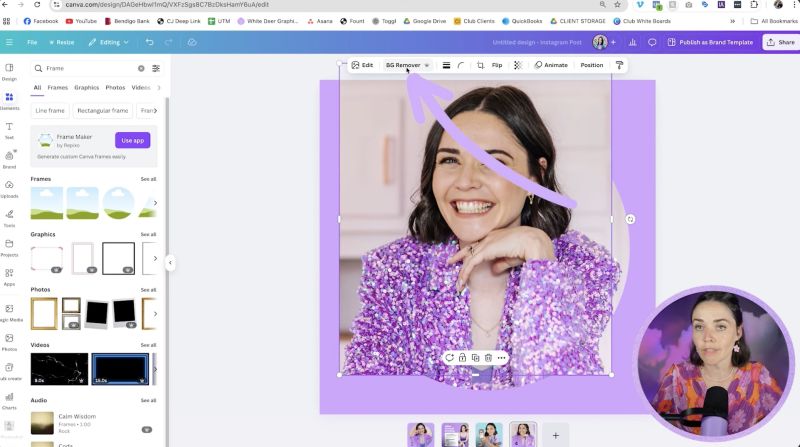Screen dimensions: 800x447
Task: Open the Projects panel in sidebar
Action: click(x=9, y=247)
